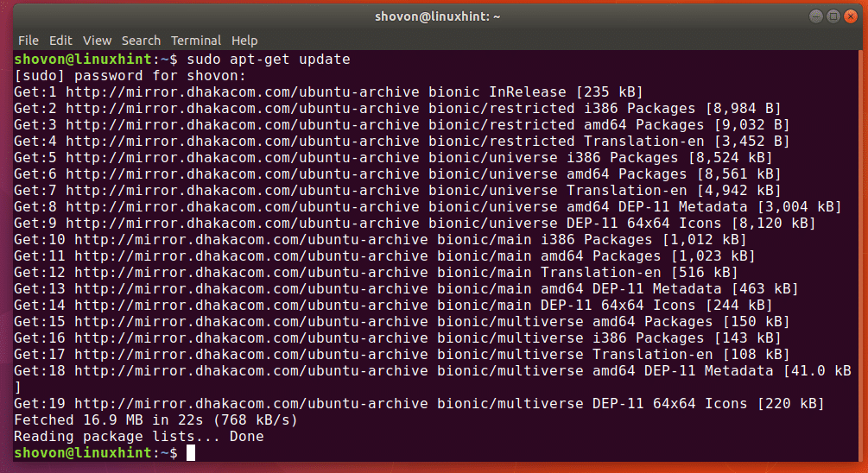Click the 'sudo apt-get update' command text
Image resolution: width=868 pixels, height=473 pixels.
point(269,60)
